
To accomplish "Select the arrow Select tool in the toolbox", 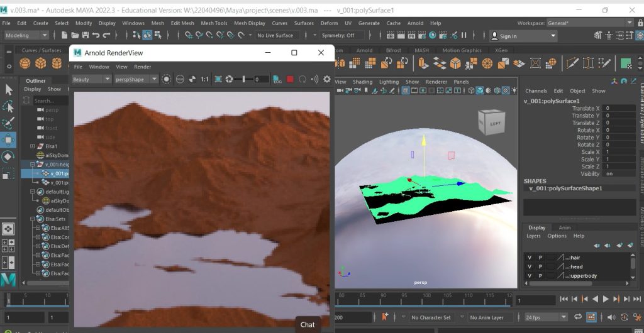I will click(x=9, y=90).
